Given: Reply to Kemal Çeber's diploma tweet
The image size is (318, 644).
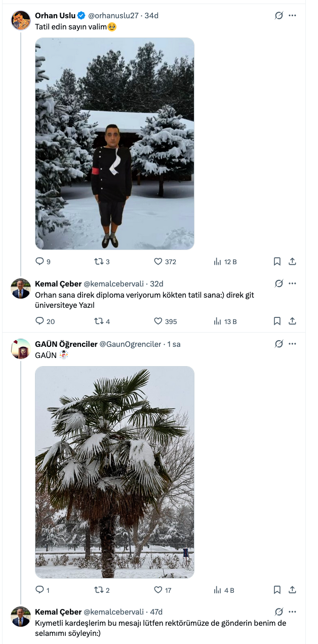Looking at the screenshot, I should click(x=40, y=321).
